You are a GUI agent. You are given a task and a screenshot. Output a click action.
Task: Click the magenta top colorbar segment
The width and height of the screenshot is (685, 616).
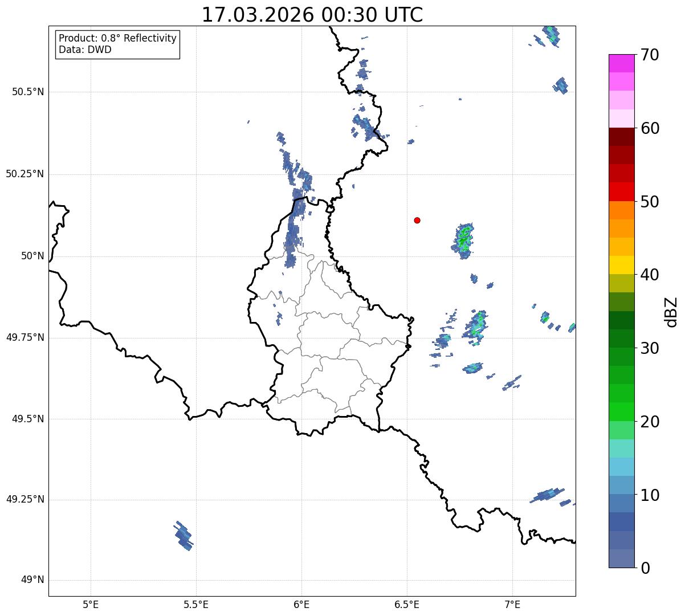622,63
